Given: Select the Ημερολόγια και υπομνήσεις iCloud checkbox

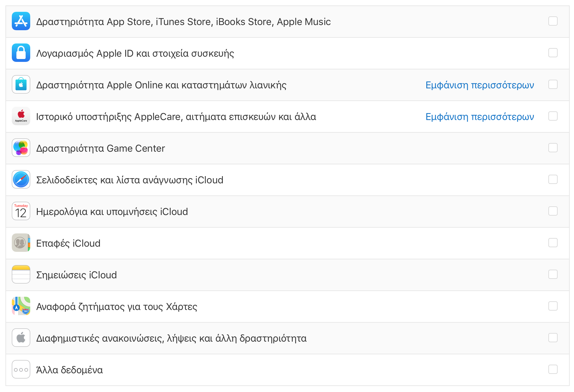Looking at the screenshot, I should [x=553, y=211].
